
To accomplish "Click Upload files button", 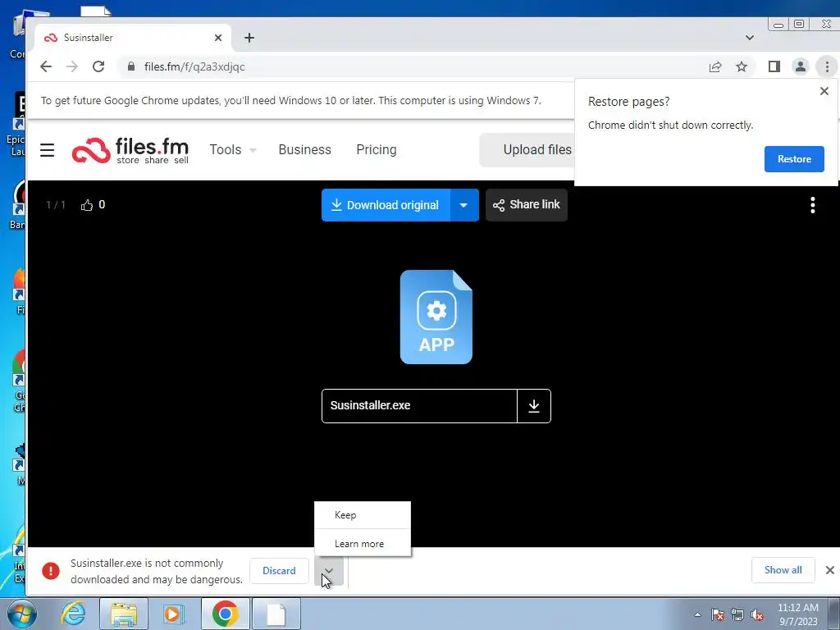I will [527, 150].
